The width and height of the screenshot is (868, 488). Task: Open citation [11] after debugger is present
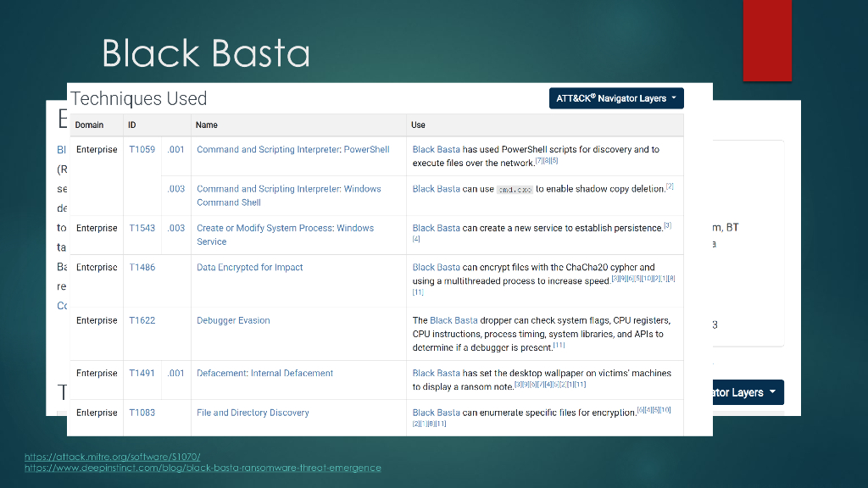coord(559,345)
